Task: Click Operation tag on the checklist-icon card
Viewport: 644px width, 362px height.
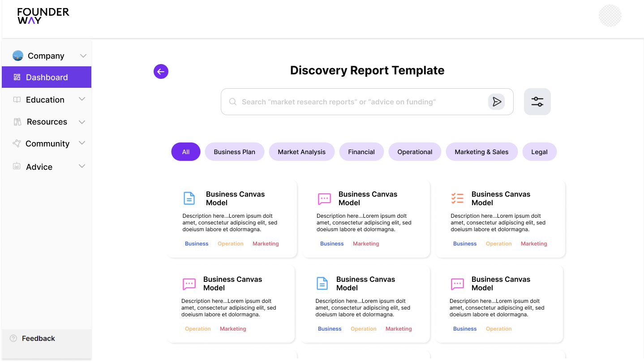Action: coord(499,244)
